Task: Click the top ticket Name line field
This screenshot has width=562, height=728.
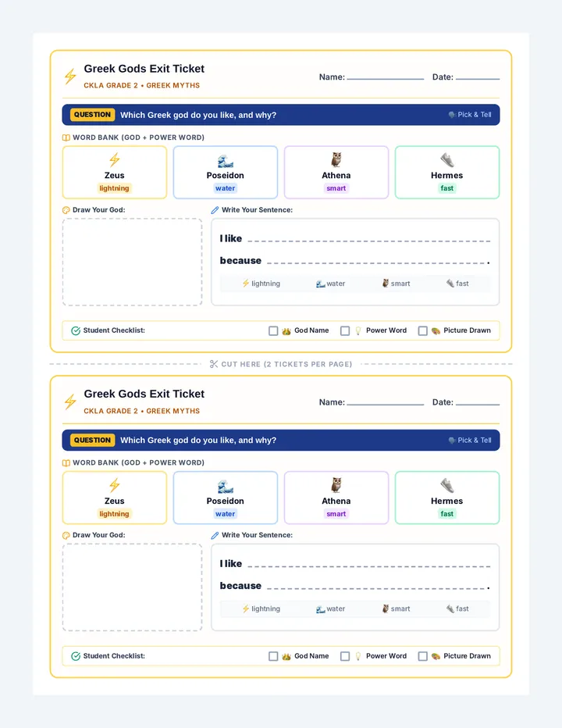Action: [385, 77]
